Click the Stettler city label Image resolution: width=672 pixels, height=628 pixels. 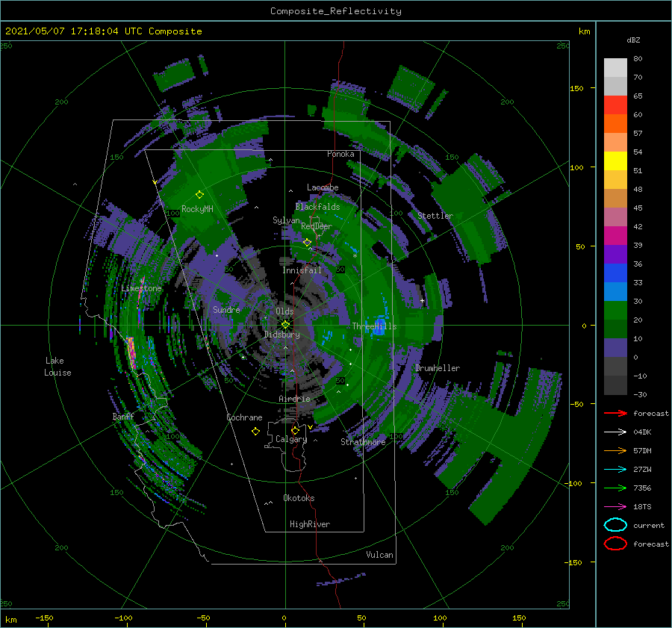point(435,216)
